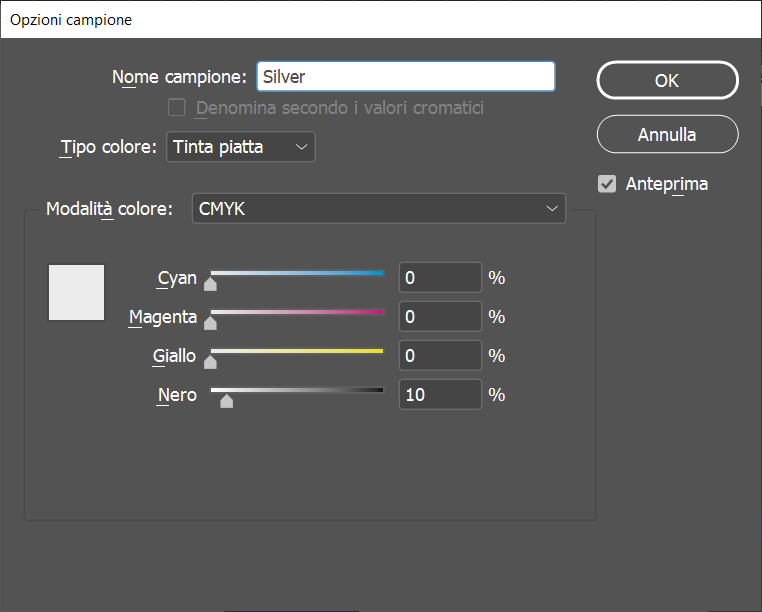Click the color preview swatch
Viewport: 762px width, 612px height.
pos(76,293)
